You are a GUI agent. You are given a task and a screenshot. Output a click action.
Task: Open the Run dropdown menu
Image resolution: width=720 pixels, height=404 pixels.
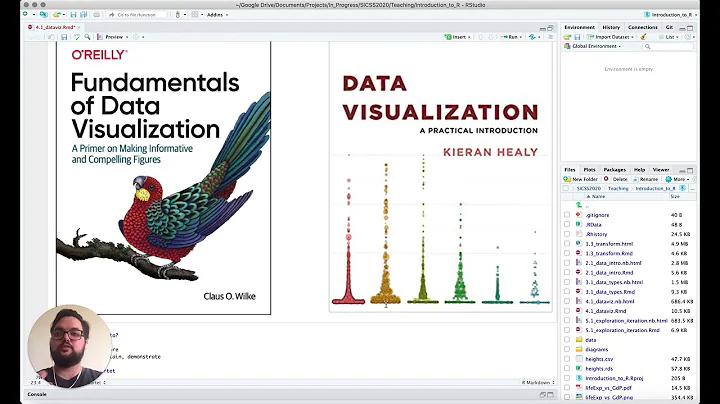pos(512,37)
